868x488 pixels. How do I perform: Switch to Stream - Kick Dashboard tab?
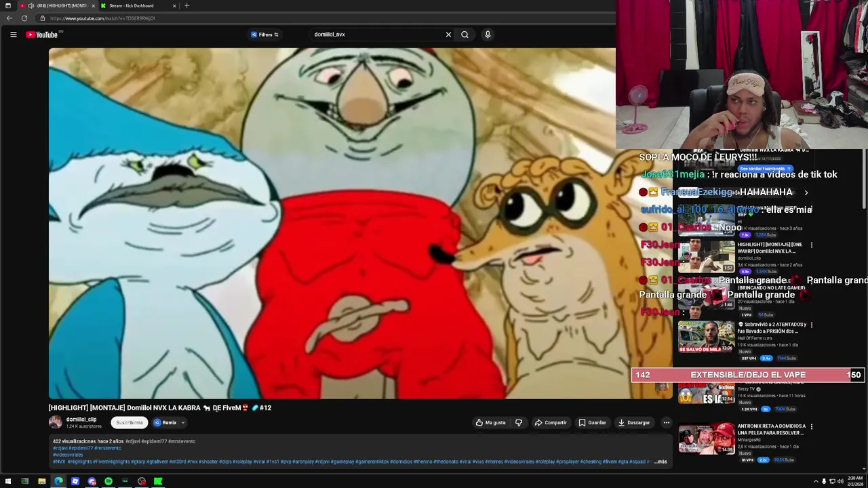click(x=132, y=5)
